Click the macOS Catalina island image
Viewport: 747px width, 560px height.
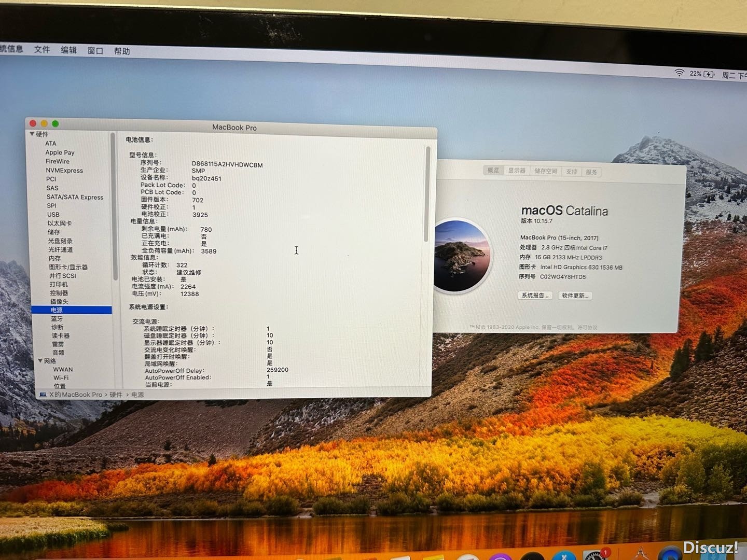(x=461, y=256)
